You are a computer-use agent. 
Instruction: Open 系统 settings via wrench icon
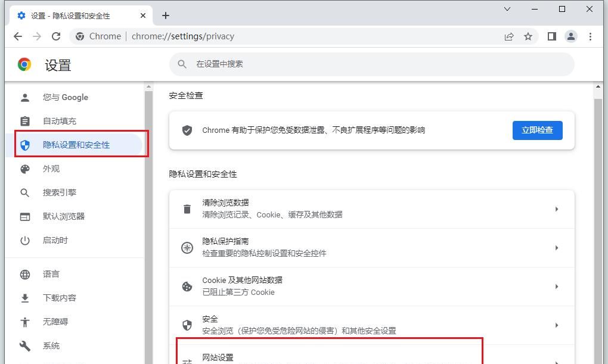24,346
